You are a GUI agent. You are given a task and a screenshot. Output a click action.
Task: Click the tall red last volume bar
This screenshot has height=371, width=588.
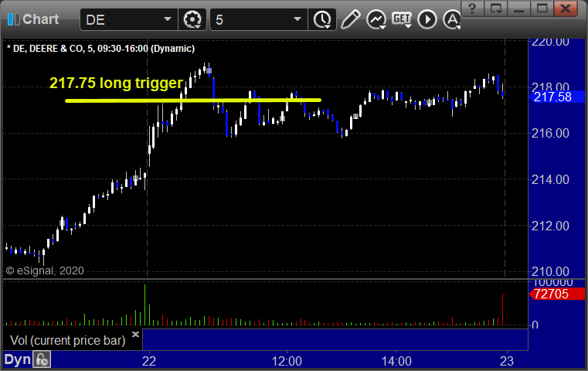(x=502, y=309)
